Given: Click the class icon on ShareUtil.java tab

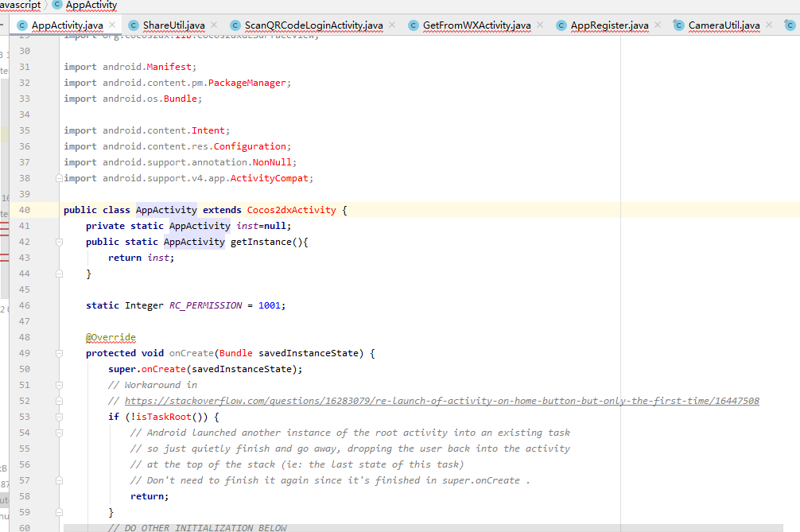Looking at the screenshot, I should (x=134, y=25).
